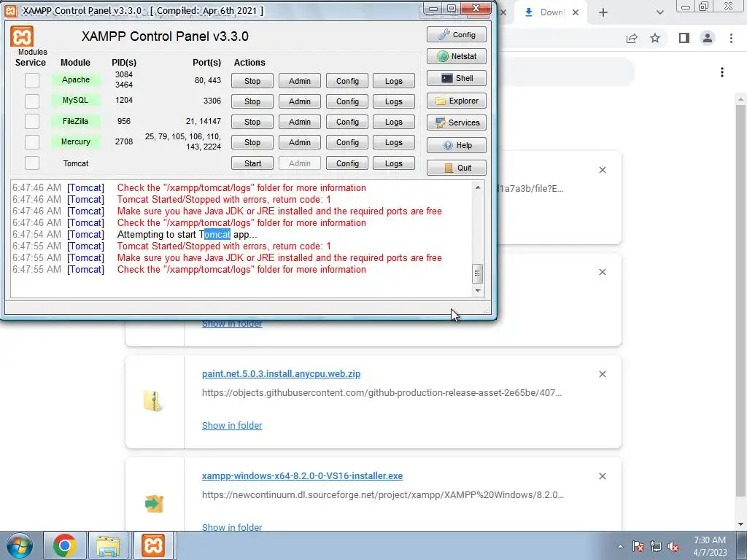Click the XAMPP log scrollbar down arrow
Screen dimensions: 747x560
click(x=477, y=290)
